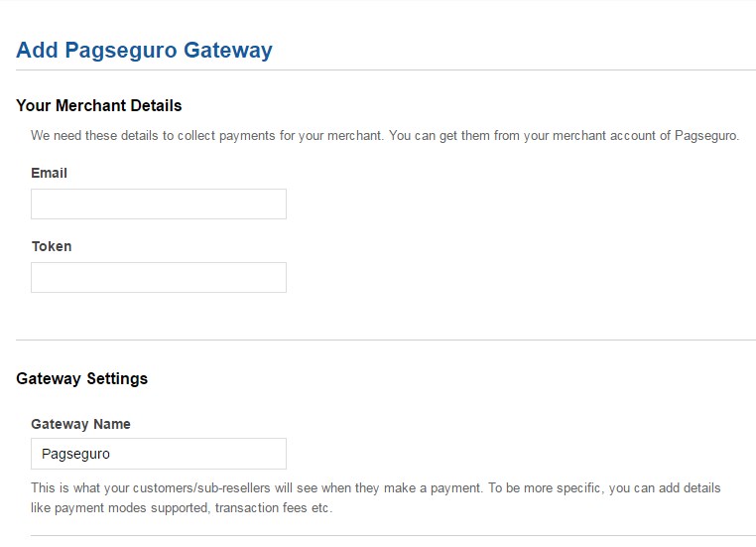The width and height of the screenshot is (756, 547).
Task: Click the "Gateway Name" field label
Action: coord(80,424)
